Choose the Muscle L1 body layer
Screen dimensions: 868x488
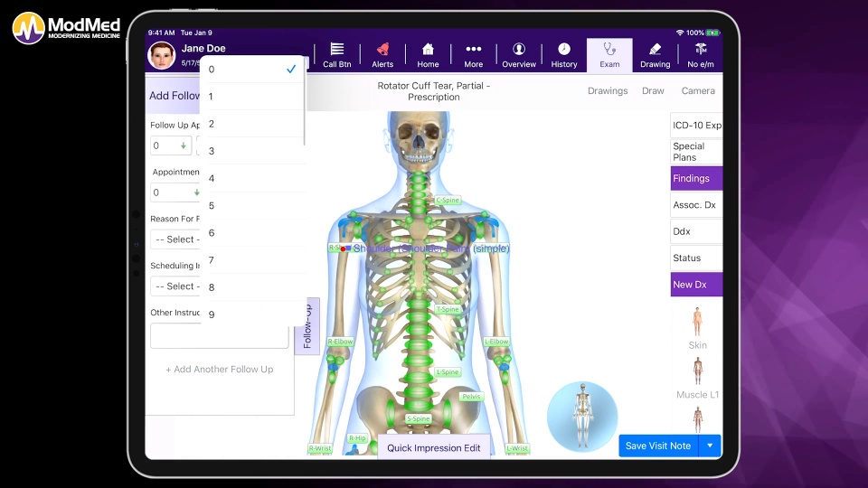(697, 379)
